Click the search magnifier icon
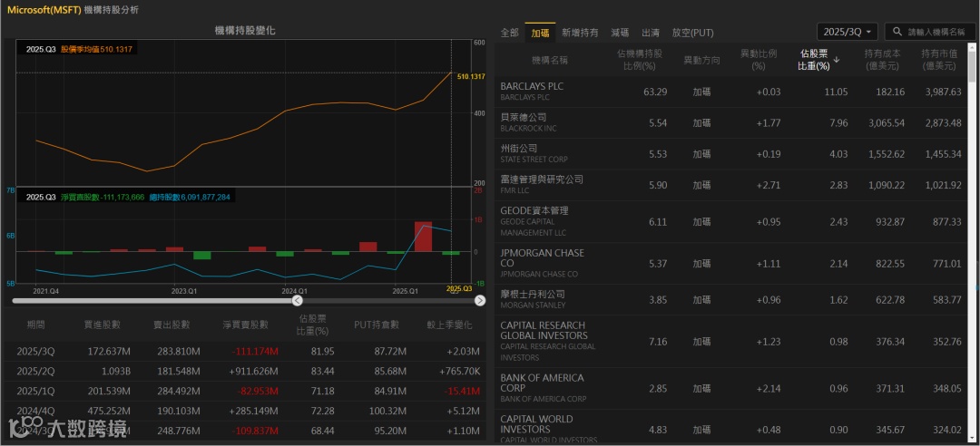The width and height of the screenshot is (980, 446). tap(897, 32)
